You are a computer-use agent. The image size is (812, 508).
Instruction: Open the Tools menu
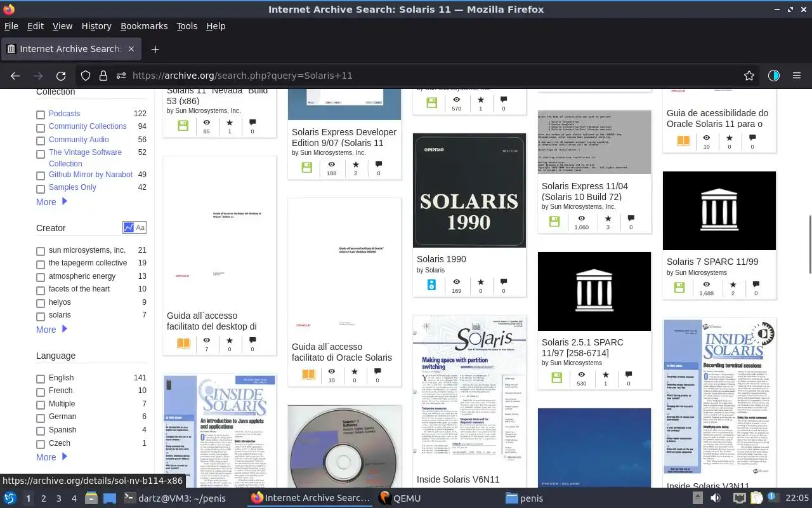pyautogui.click(x=187, y=26)
